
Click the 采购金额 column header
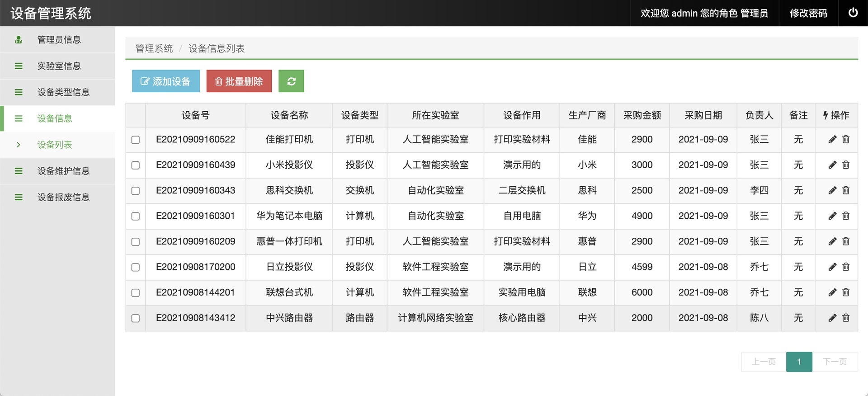point(642,115)
